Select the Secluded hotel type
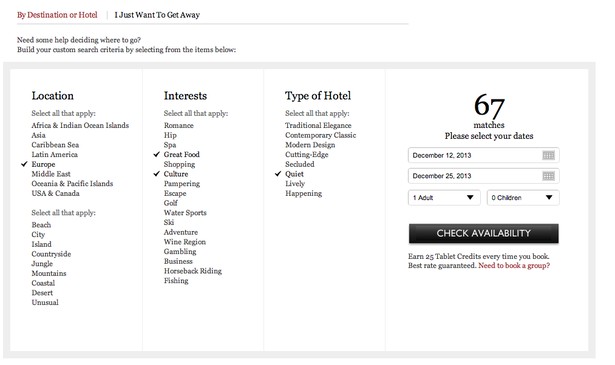The image size is (615, 365). pyautogui.click(x=300, y=164)
